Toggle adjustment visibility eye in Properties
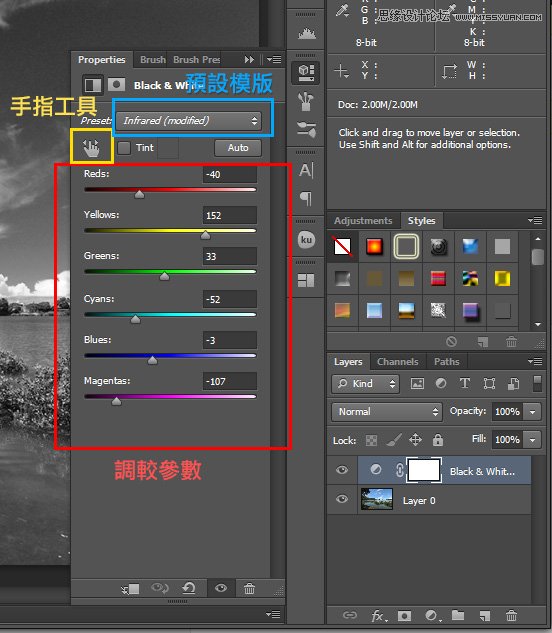 [x=220, y=588]
